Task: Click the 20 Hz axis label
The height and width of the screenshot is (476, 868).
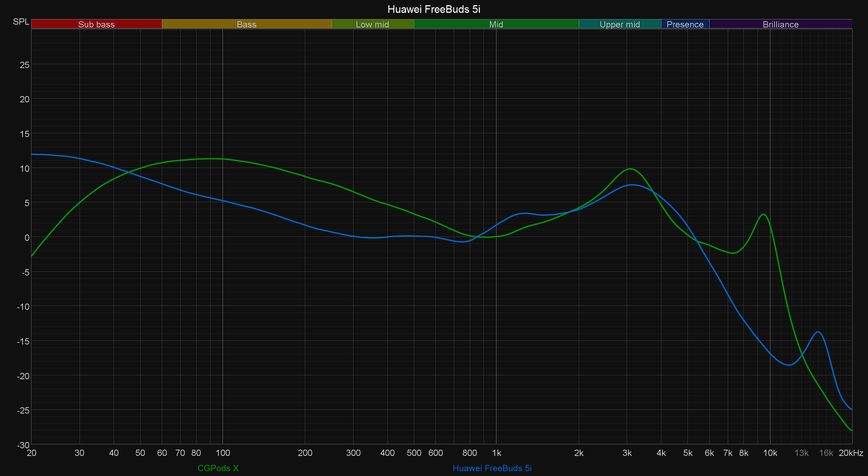Action: [31, 453]
